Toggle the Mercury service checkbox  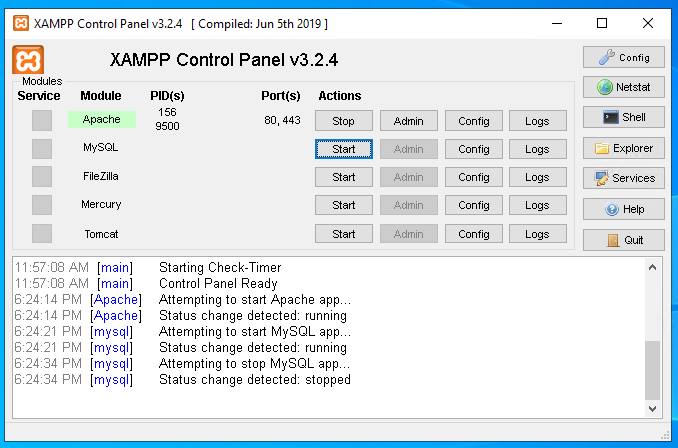[x=42, y=205]
